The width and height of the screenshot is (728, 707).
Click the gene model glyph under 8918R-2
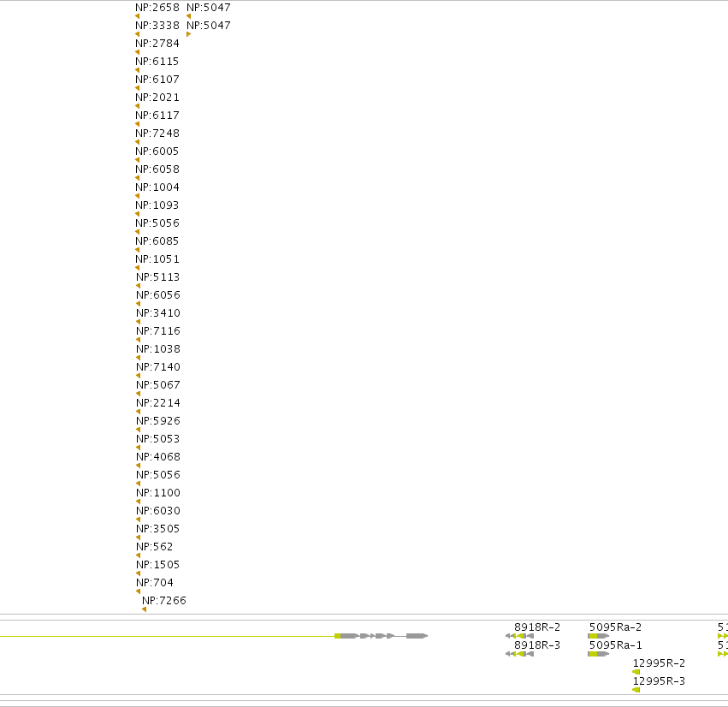(x=519, y=636)
